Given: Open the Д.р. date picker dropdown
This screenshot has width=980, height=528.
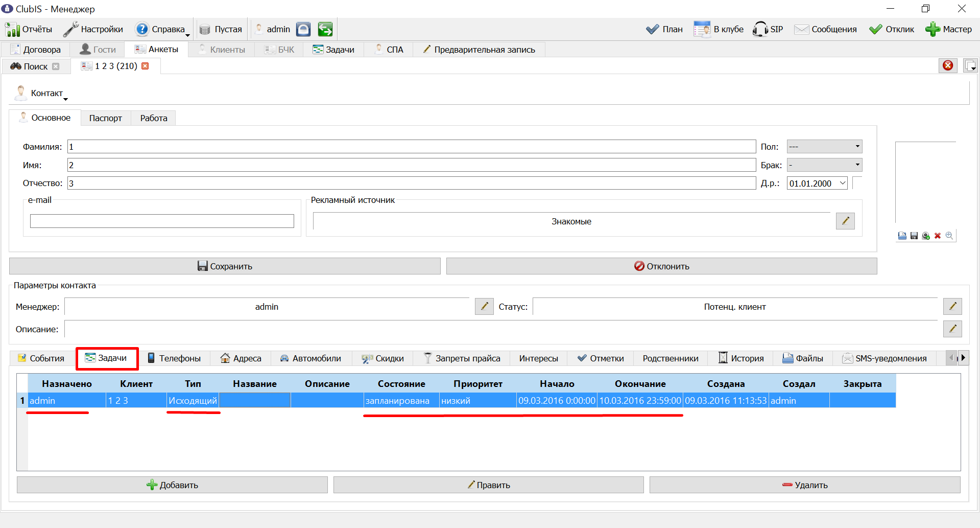Looking at the screenshot, I should (843, 183).
